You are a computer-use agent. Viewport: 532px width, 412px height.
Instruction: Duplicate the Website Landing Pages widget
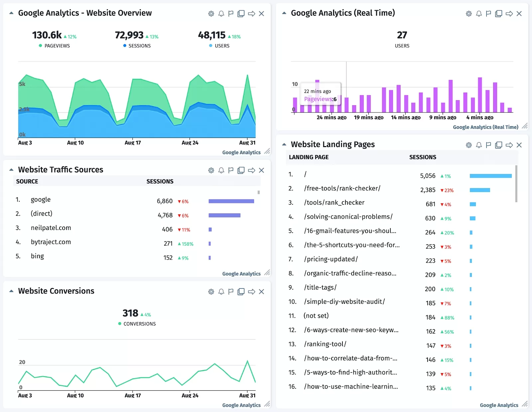(498, 145)
